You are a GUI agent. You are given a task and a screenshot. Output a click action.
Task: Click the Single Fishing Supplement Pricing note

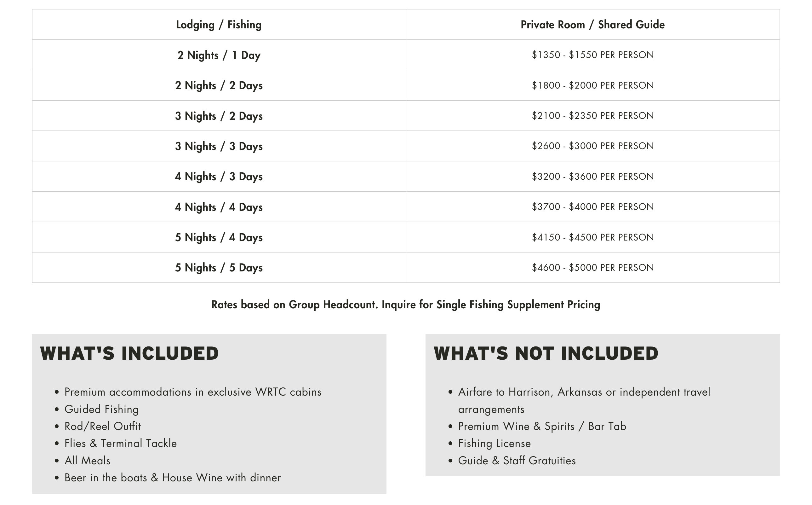point(405,305)
